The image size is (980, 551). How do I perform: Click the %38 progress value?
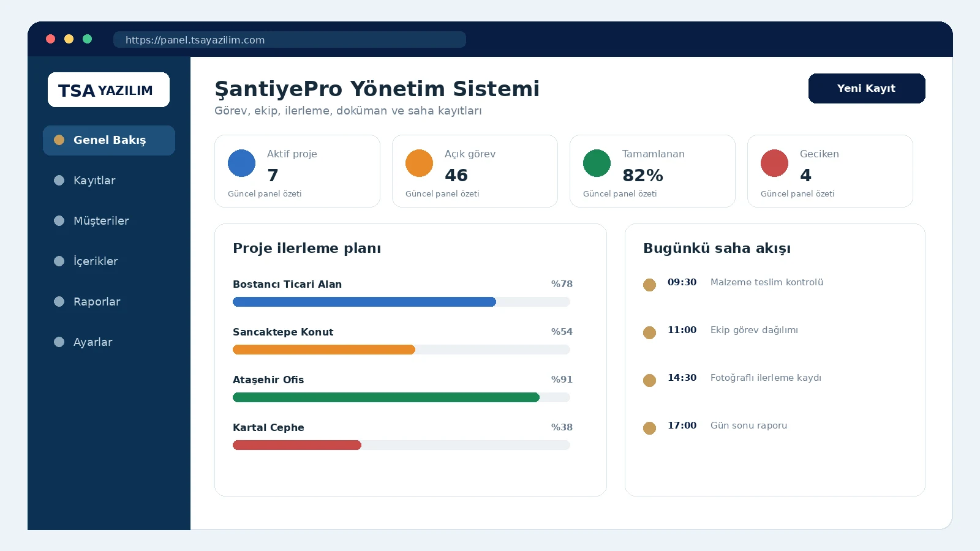[562, 427]
